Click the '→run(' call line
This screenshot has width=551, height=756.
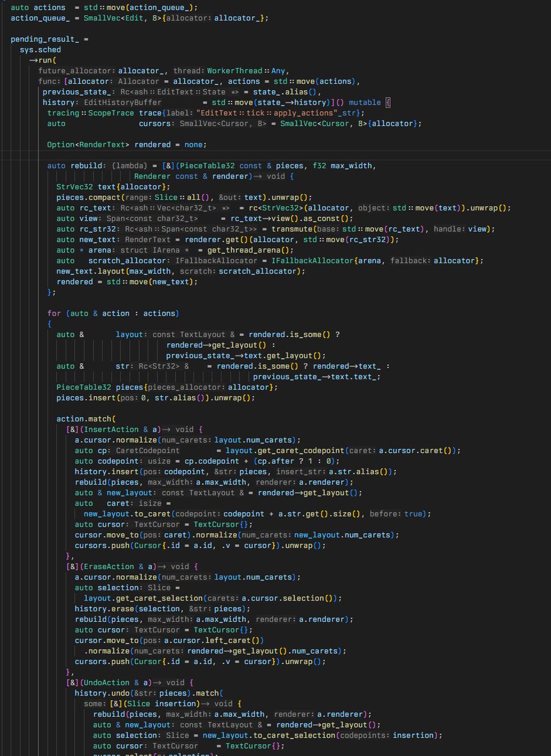click(43, 60)
